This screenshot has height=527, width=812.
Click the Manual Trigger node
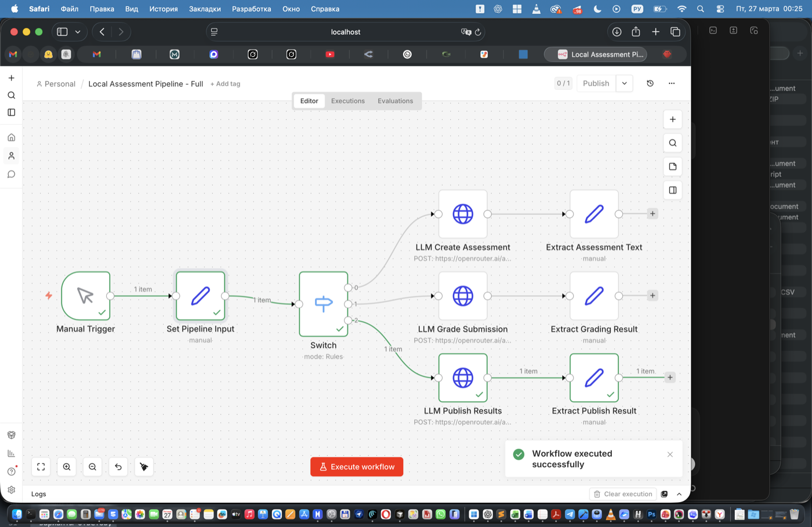86,296
